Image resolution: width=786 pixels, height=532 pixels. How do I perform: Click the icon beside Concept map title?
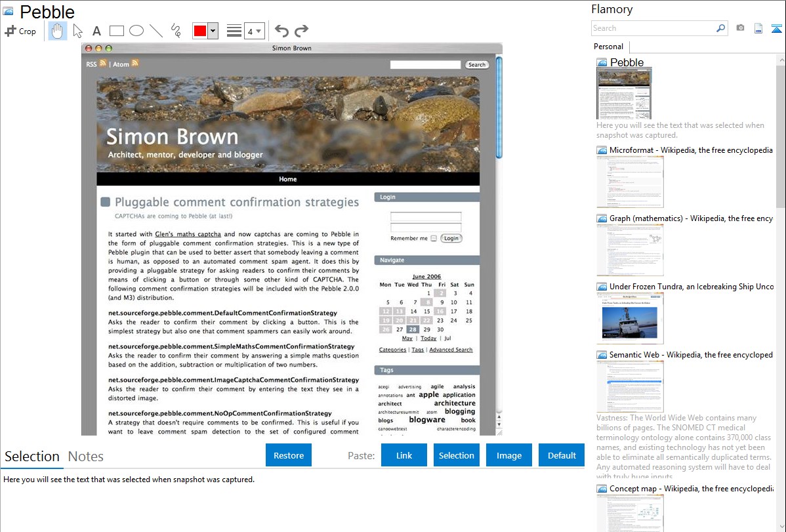pos(602,489)
